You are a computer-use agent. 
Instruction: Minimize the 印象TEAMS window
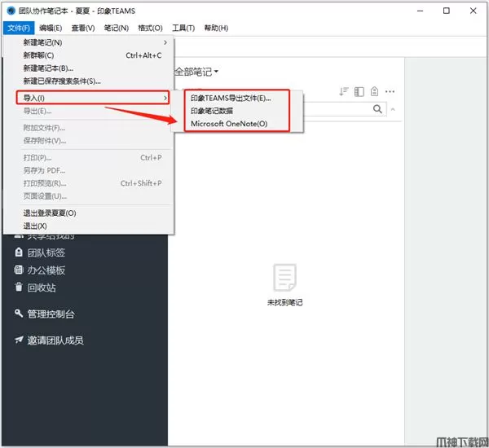tap(421, 11)
